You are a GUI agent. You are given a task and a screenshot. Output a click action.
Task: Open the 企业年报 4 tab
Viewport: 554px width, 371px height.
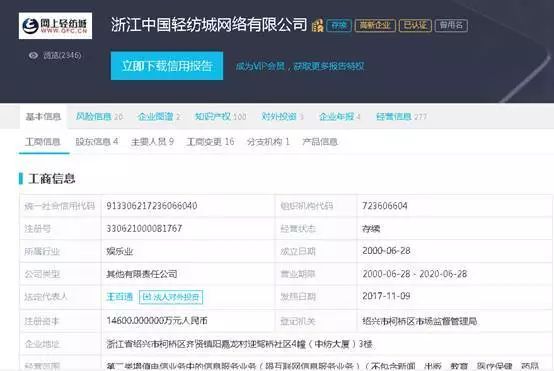click(x=340, y=117)
